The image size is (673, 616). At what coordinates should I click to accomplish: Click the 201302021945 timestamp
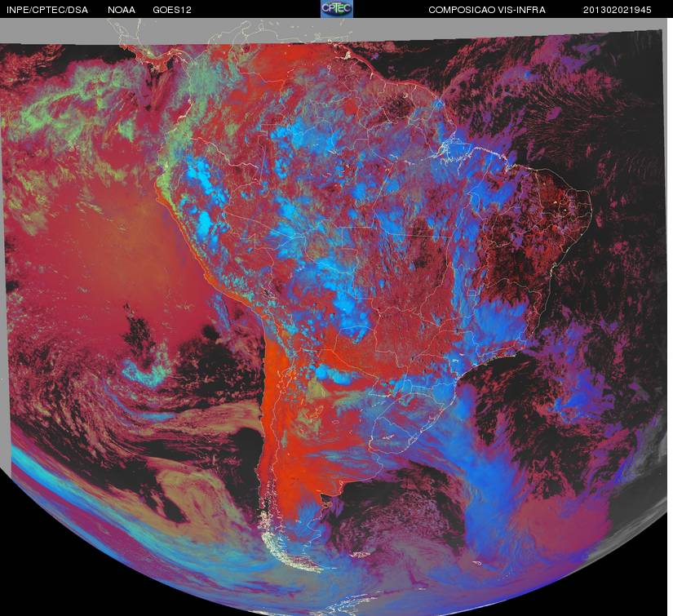(618, 10)
